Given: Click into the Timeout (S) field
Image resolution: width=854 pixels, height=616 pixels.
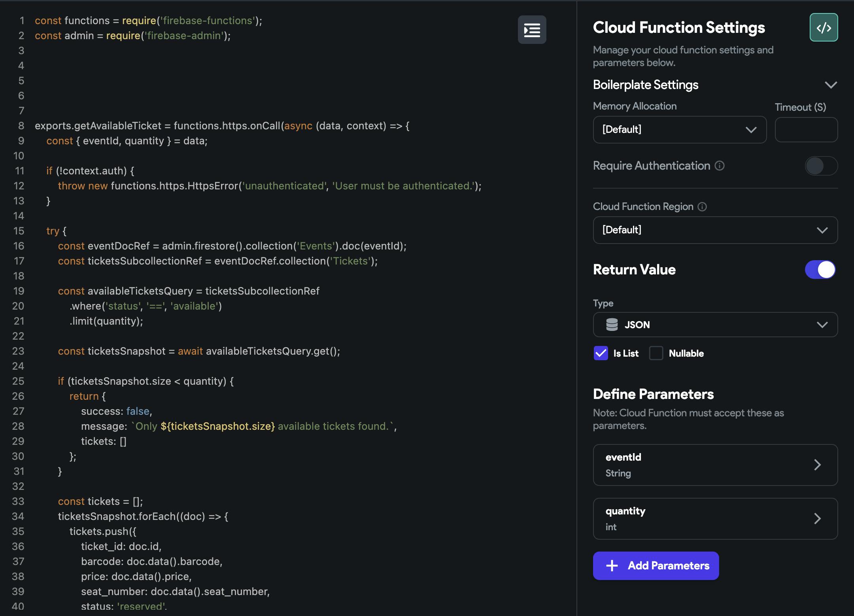Looking at the screenshot, I should (806, 130).
